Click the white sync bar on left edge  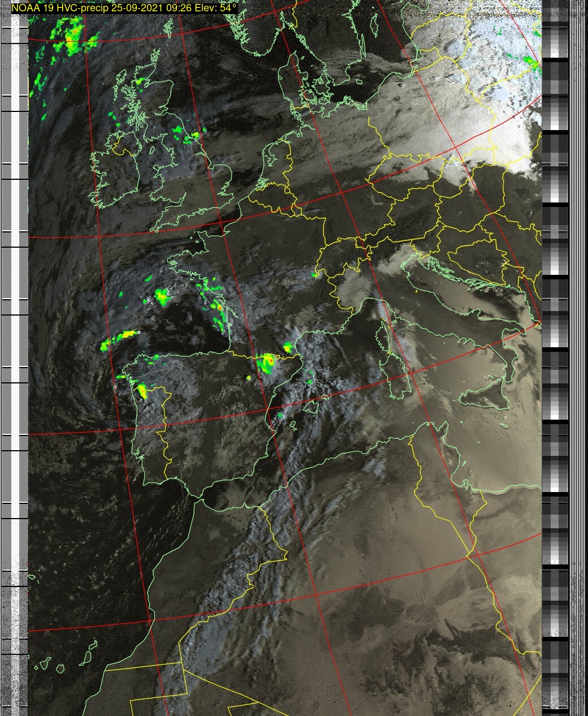pyautogui.click(x=23, y=339)
